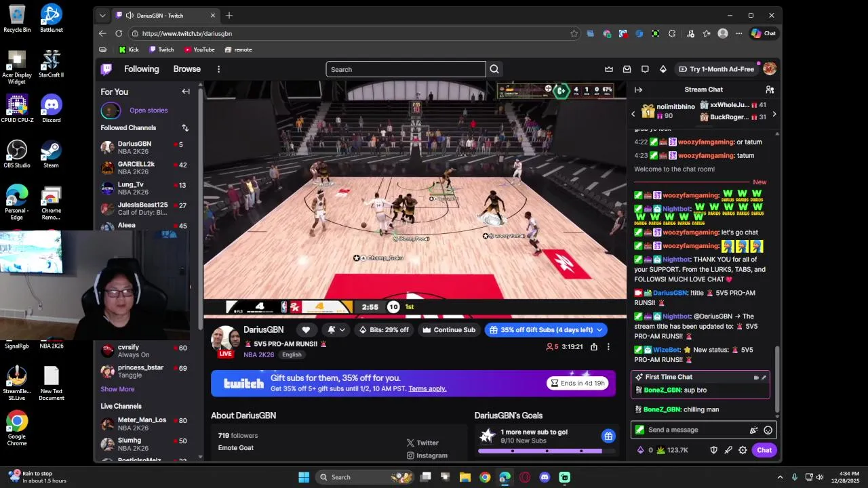
Task: Collapse the For You sidebar
Action: pyautogui.click(x=186, y=91)
